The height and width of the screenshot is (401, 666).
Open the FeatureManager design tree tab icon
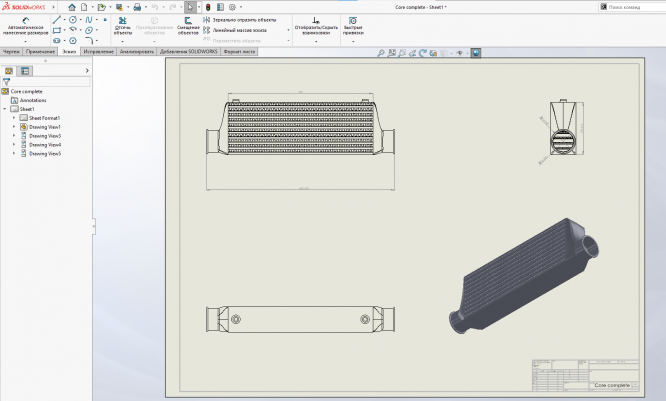[9, 71]
